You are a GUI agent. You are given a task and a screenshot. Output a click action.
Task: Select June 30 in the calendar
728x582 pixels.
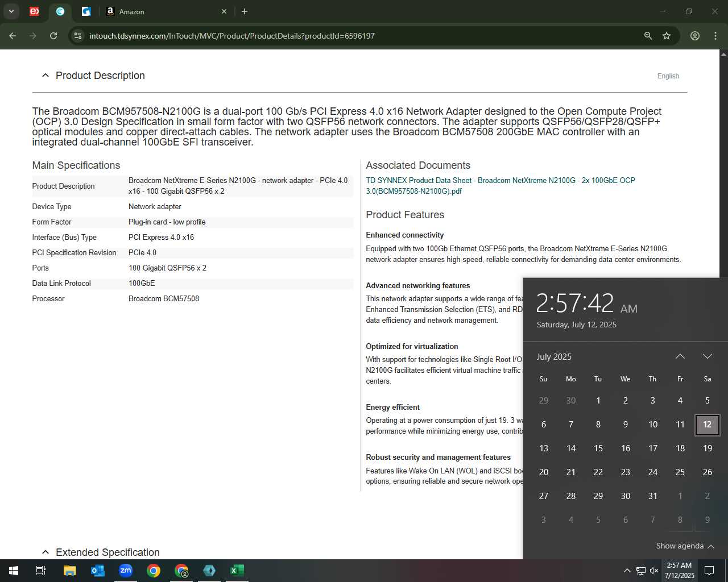(571, 401)
